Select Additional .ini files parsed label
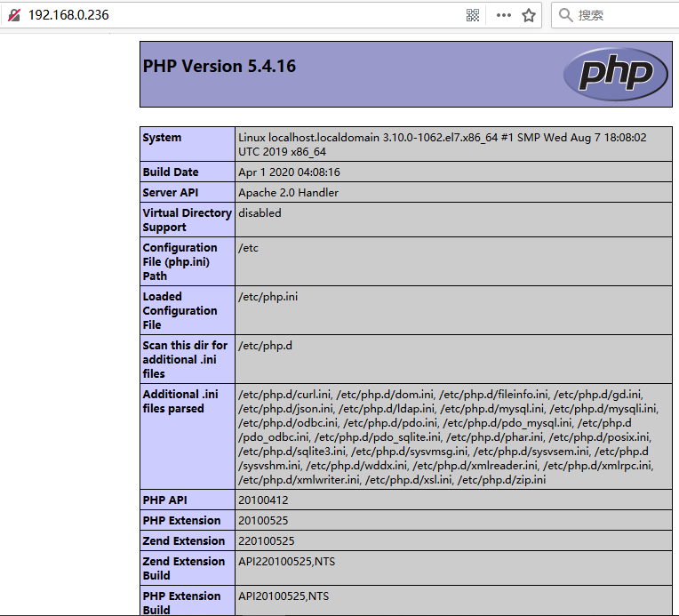 pyautogui.click(x=180, y=401)
